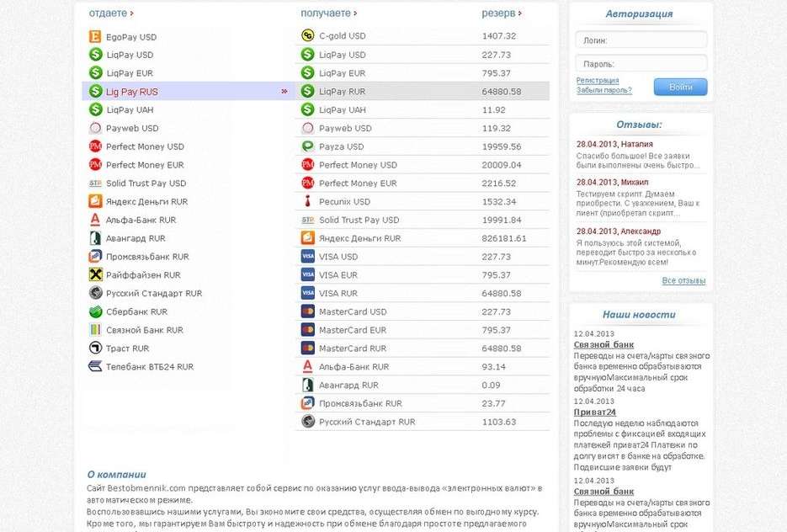Click the Войти login button
This screenshot has height=532, width=787.
pos(681,87)
